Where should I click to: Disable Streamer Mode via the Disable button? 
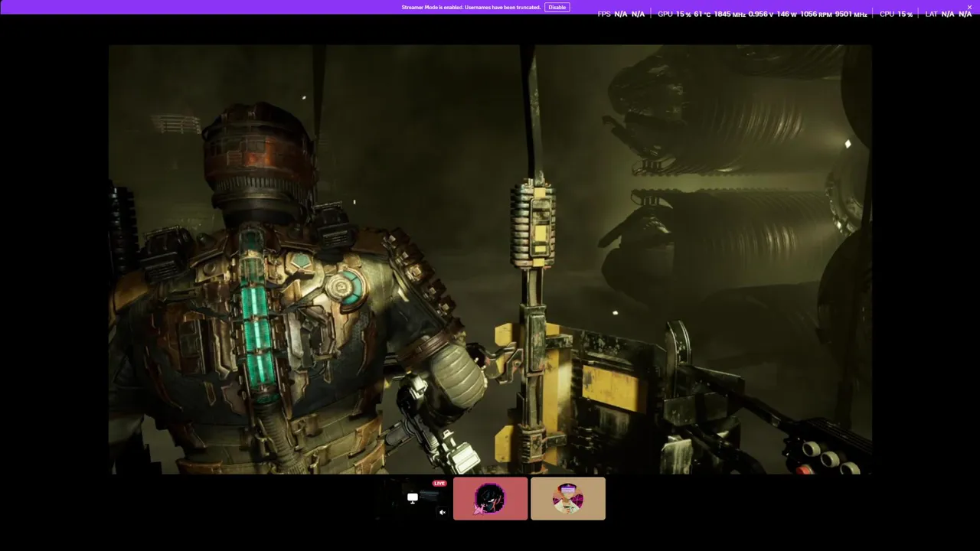click(x=557, y=7)
